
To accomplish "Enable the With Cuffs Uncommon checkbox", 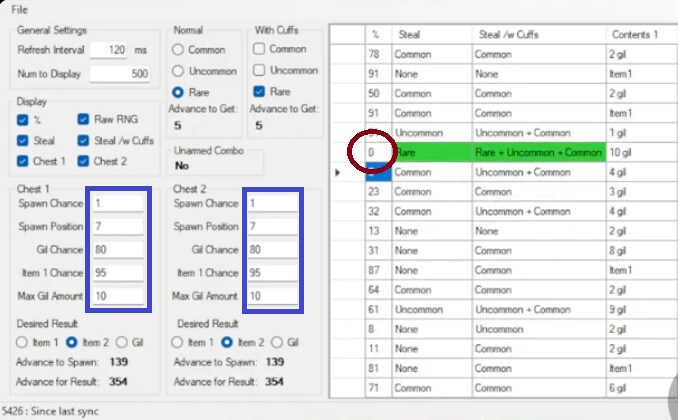I will point(259,69).
